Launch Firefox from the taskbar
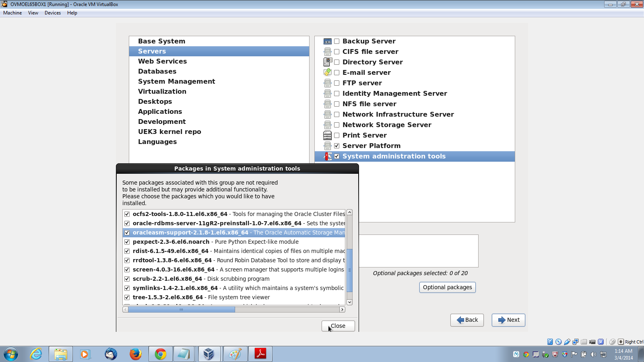The height and width of the screenshot is (362, 644). [x=136, y=354]
